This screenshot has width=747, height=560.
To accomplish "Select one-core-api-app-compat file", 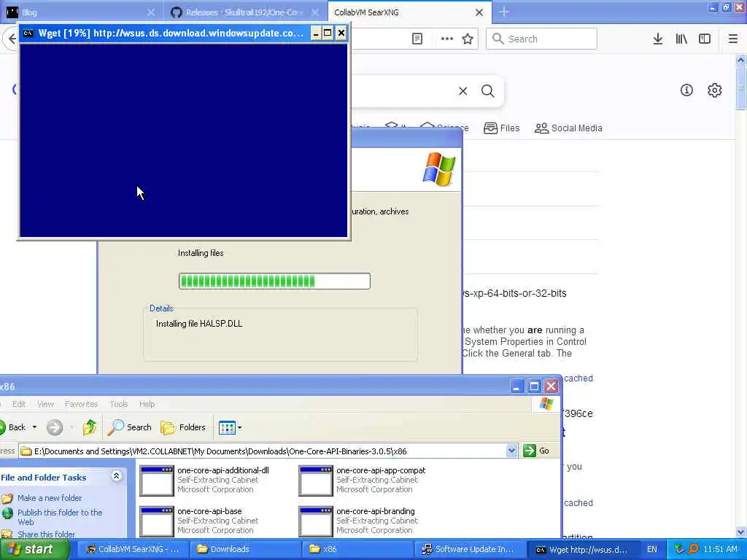I will [x=363, y=480].
